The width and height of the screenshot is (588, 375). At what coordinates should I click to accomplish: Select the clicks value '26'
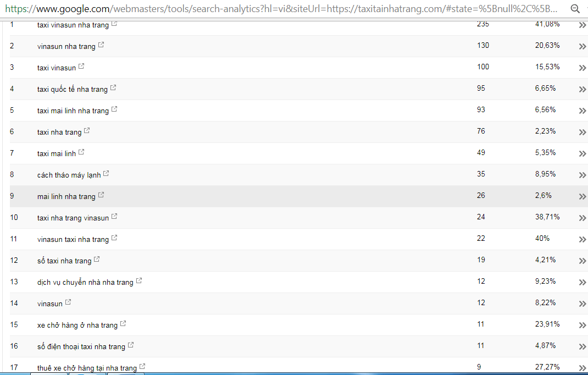click(x=481, y=195)
